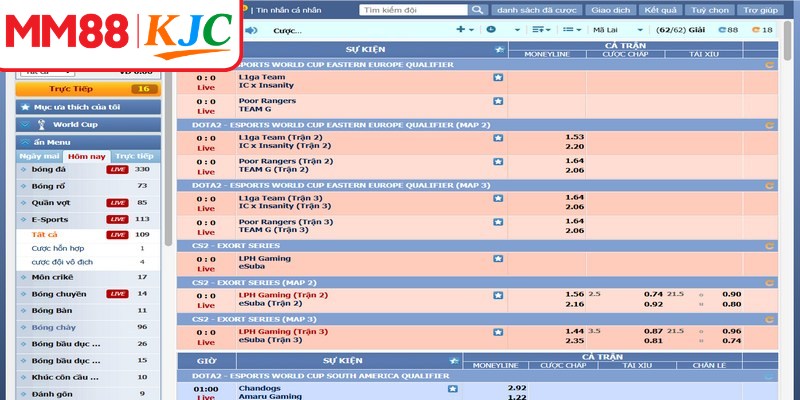Viewport: 800px width, 400px height.
Task: Refresh the CS2 - Exort Series (Map 2) league
Action: (769, 283)
